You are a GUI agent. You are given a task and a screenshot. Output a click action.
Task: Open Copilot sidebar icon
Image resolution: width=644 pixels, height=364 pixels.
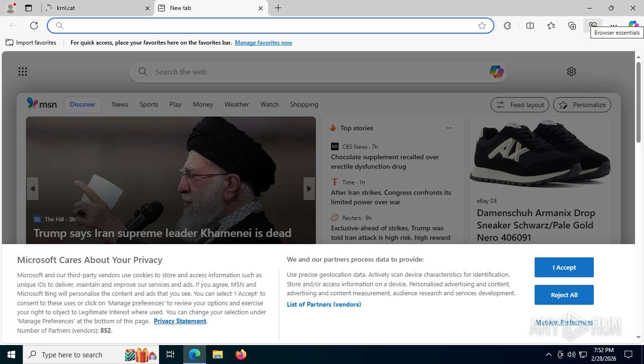click(x=633, y=26)
